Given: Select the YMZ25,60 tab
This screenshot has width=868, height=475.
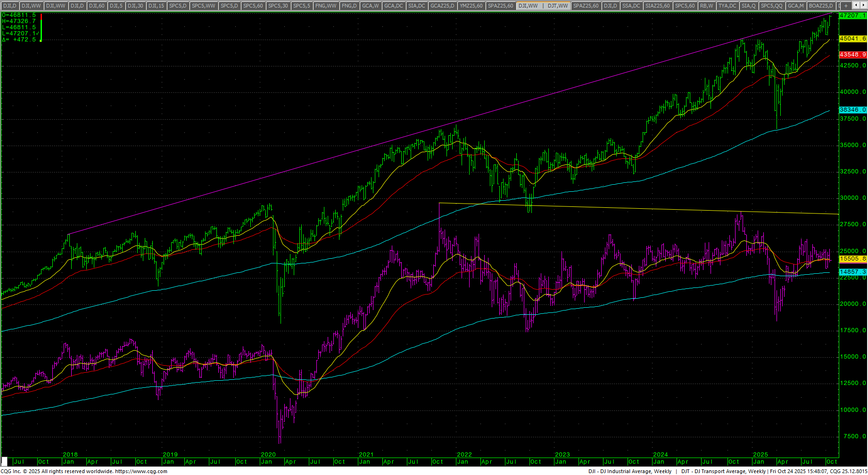Looking at the screenshot, I should (471, 6).
